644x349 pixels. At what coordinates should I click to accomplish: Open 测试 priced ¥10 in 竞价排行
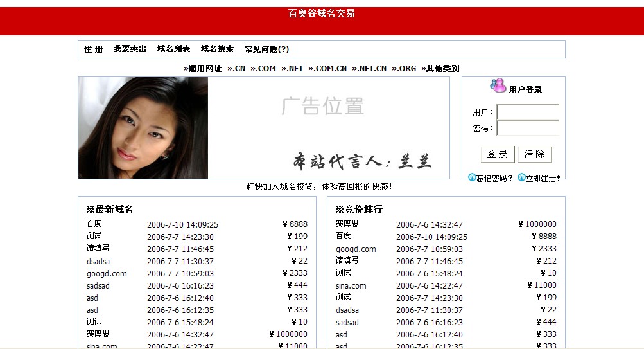coord(344,273)
